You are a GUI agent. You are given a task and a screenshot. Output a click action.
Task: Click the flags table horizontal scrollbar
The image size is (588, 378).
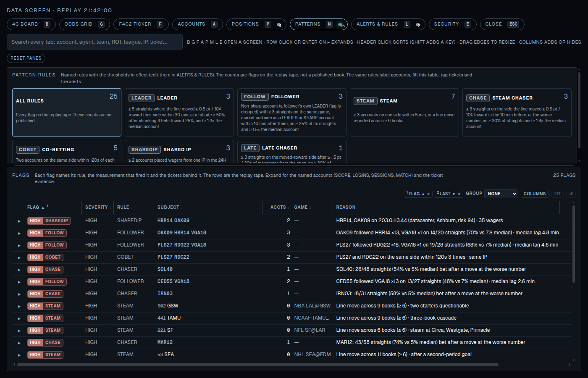pos(258,365)
